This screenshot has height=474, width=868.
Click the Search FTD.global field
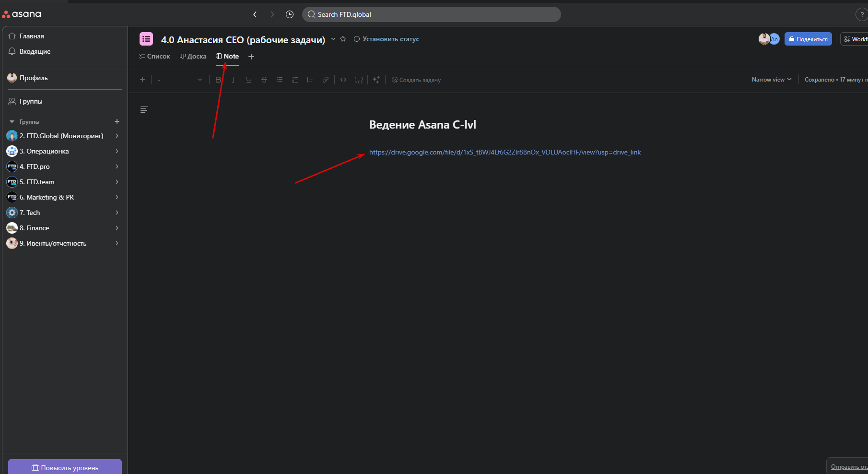[x=432, y=14]
